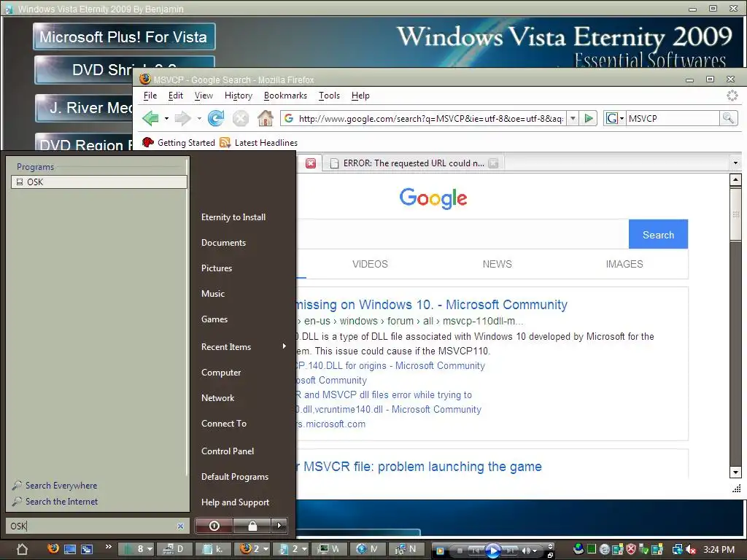Screen dimensions: 747x560
Task: Clear the Start menu search box
Action: click(x=181, y=526)
